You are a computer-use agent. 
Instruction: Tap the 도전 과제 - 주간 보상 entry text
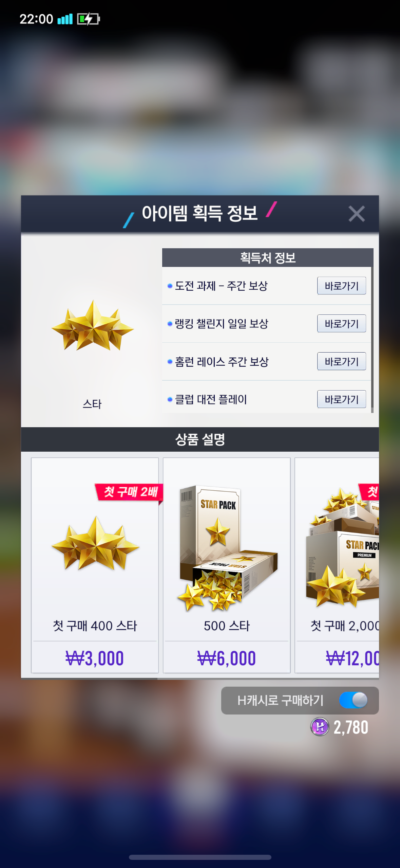[221, 286]
